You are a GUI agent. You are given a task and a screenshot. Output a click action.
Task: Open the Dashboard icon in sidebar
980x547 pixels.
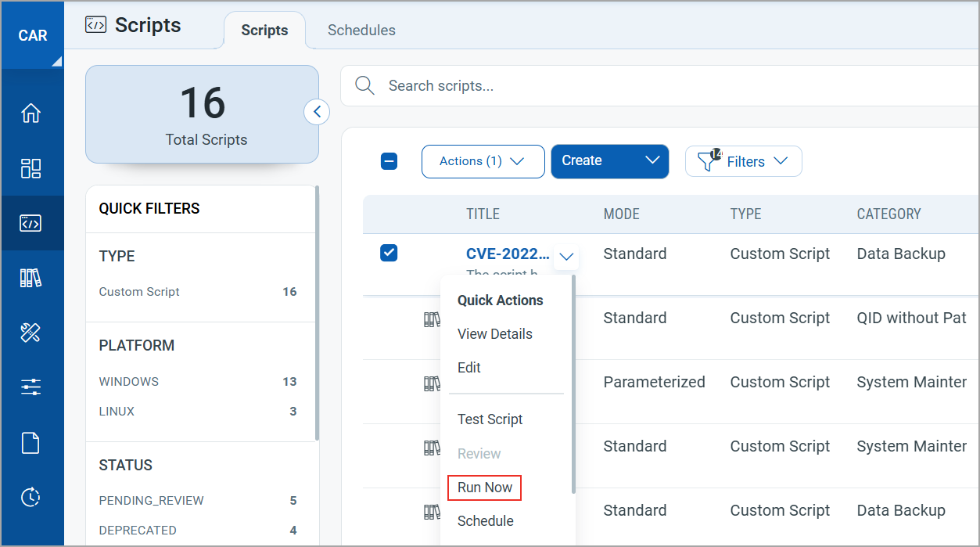click(x=31, y=168)
